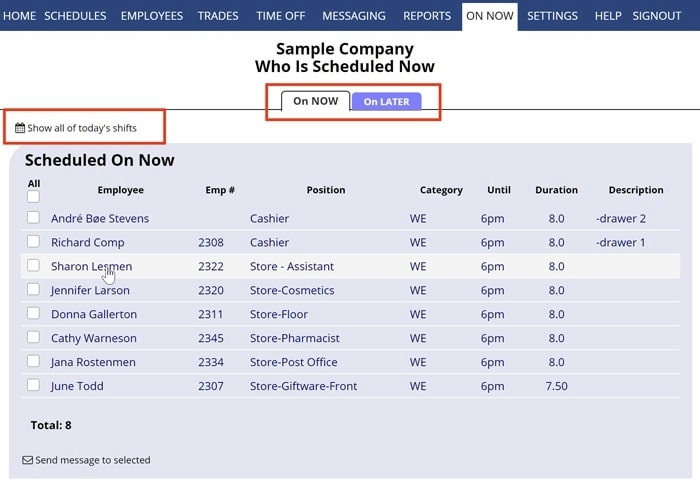The height and width of the screenshot is (486, 700).
Task: Enable the checkbox for June Todd
Action: click(33, 385)
